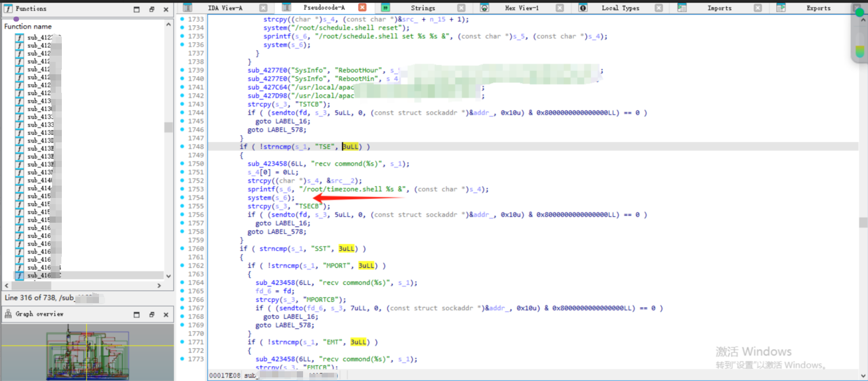Image resolution: width=868 pixels, height=381 pixels.
Task: Click "Line 316 of 738" status text
Action: pos(30,297)
